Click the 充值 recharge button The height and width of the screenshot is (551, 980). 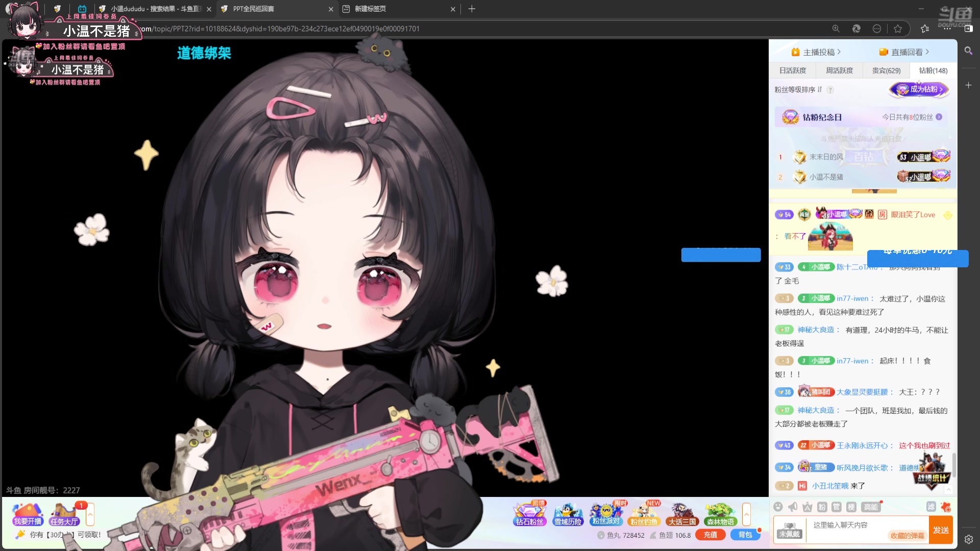710,535
